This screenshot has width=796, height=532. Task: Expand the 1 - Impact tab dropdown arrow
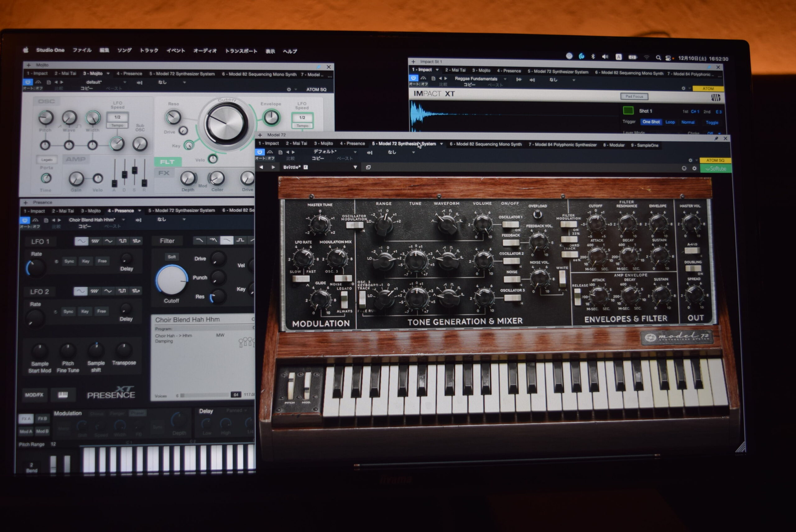pos(437,70)
